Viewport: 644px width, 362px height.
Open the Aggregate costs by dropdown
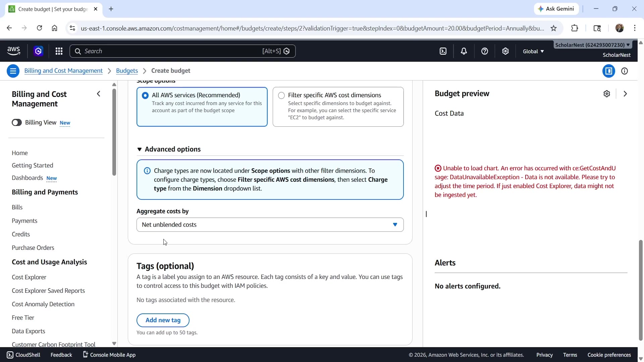(x=270, y=225)
